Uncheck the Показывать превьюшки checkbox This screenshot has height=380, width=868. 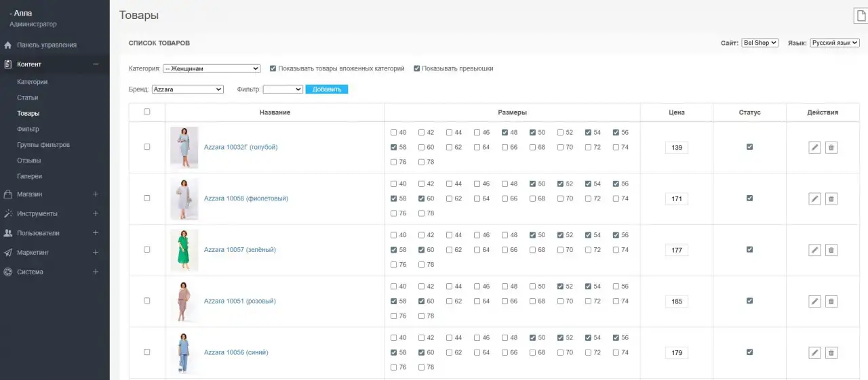[x=416, y=68]
